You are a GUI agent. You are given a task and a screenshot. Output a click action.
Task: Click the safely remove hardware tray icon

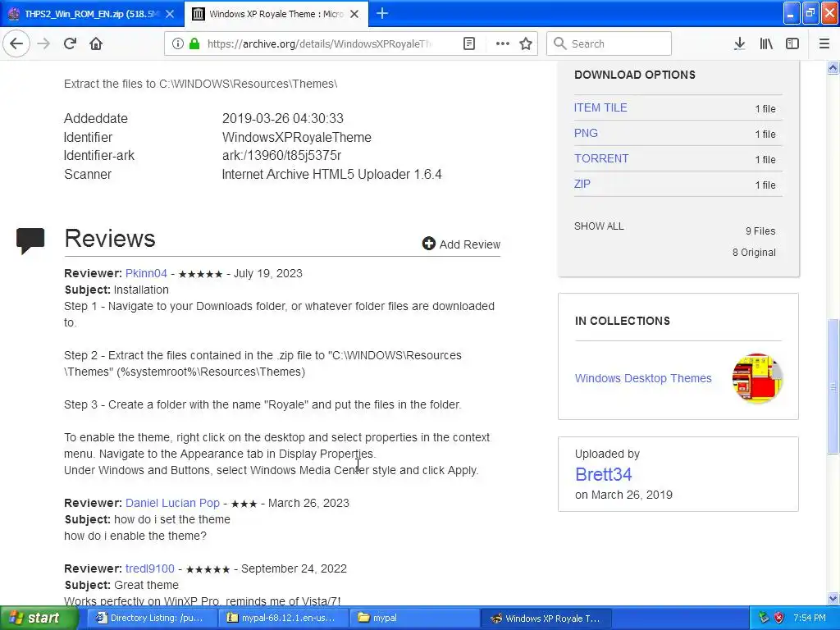pos(764,618)
